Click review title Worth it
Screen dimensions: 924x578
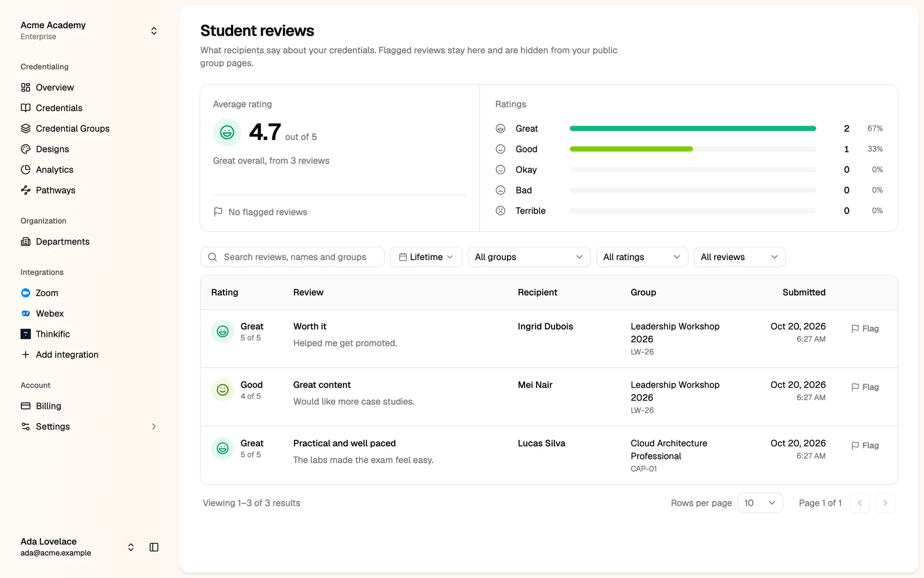pyautogui.click(x=310, y=327)
